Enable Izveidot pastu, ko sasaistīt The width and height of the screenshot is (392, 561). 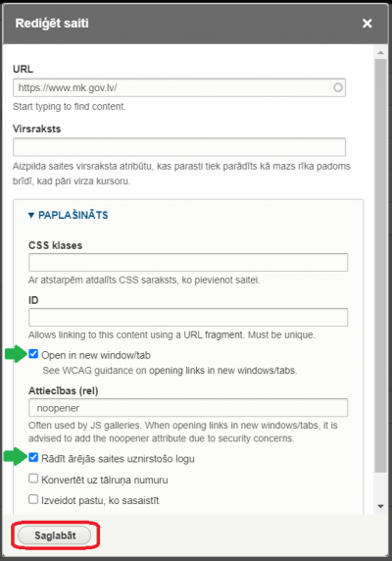coord(33,499)
